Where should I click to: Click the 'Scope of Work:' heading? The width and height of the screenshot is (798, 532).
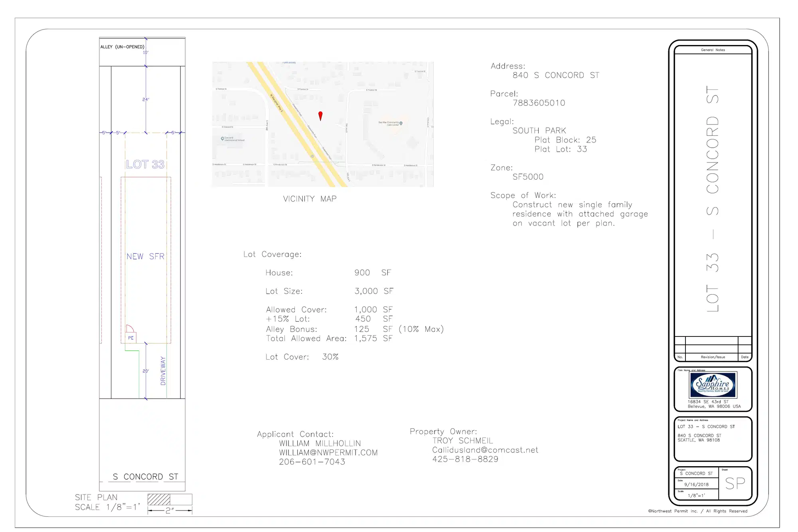coord(523,196)
